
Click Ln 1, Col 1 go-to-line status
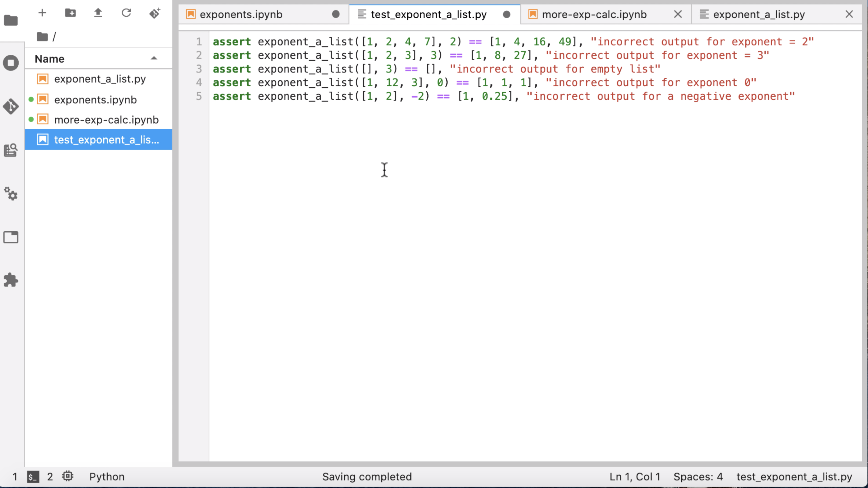pos(635,477)
